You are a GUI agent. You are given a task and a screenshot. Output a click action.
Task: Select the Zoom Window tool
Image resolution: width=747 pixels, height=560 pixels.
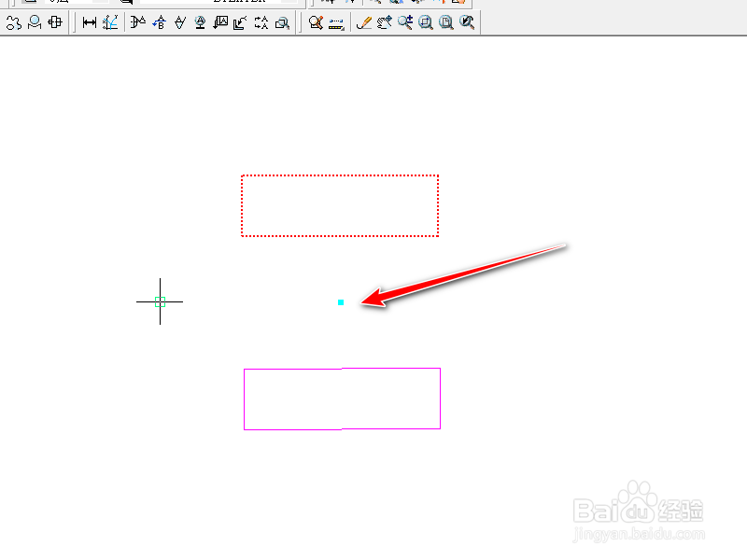(426, 22)
